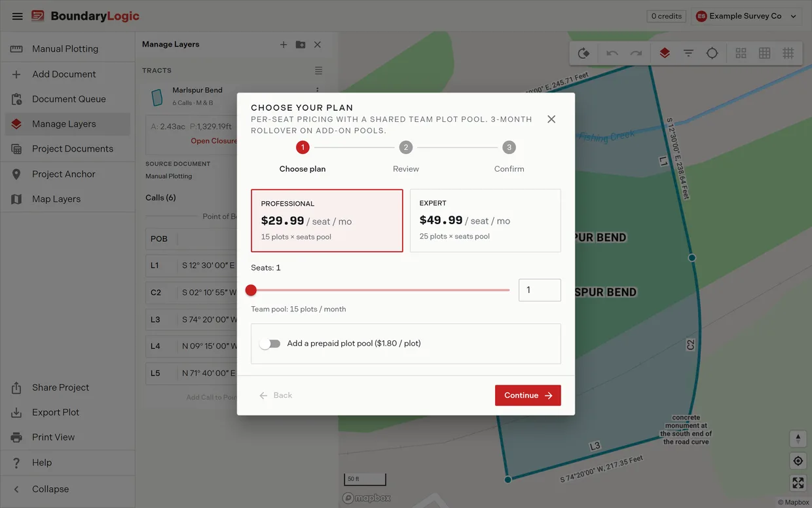Viewport: 812px width, 508px height.
Task: Click the © Mapbox attribution link
Action: [793, 503]
